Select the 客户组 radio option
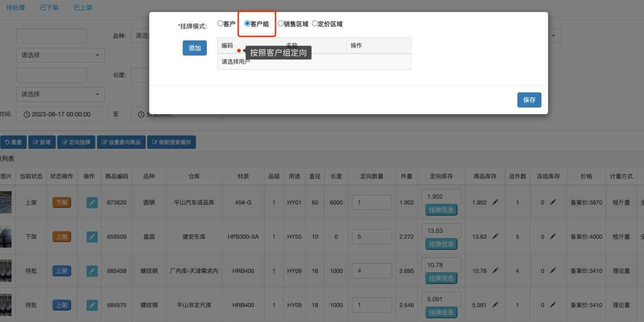 click(x=247, y=24)
